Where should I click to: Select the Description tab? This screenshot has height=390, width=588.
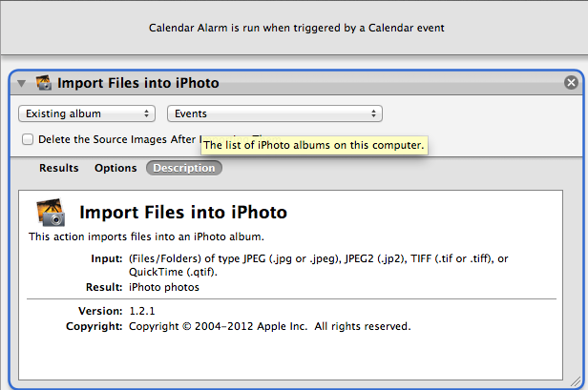tap(184, 168)
